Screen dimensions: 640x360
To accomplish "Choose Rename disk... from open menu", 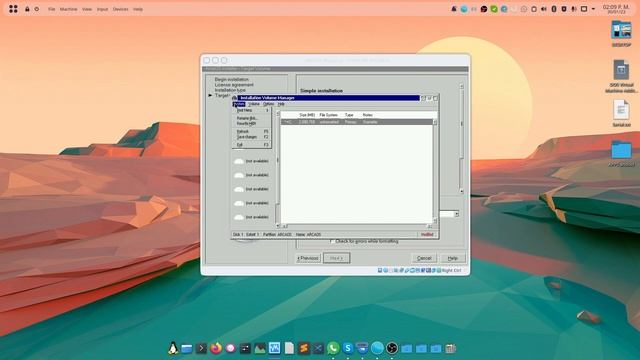I will (252, 118).
